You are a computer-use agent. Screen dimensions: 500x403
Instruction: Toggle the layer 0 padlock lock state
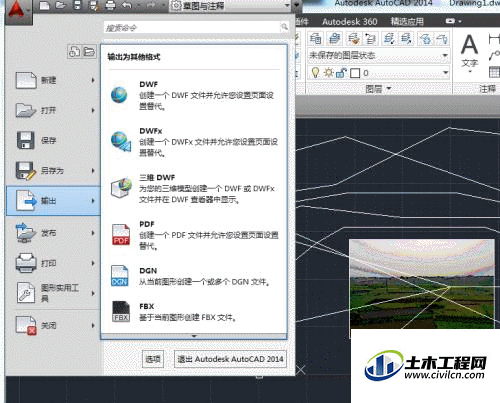pyautogui.click(x=341, y=73)
